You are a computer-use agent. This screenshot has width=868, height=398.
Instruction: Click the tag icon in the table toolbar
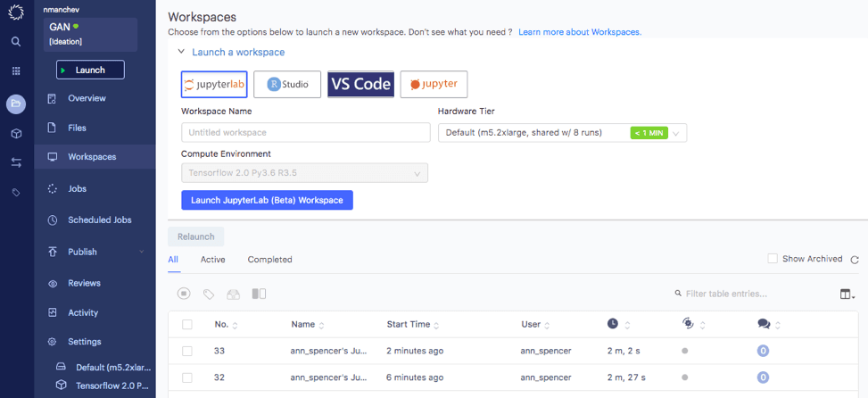point(209,294)
